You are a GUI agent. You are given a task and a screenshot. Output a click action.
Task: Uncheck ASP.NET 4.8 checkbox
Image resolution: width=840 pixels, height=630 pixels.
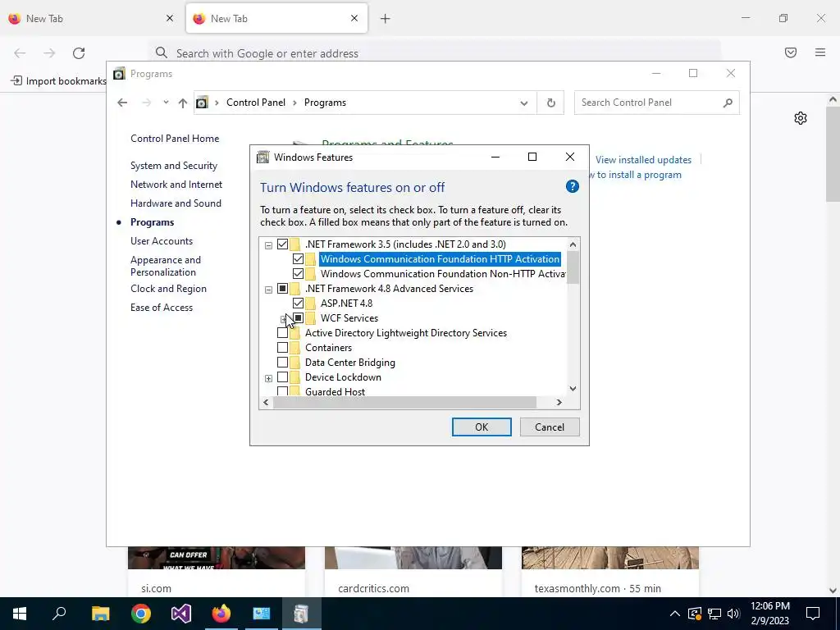tap(298, 304)
